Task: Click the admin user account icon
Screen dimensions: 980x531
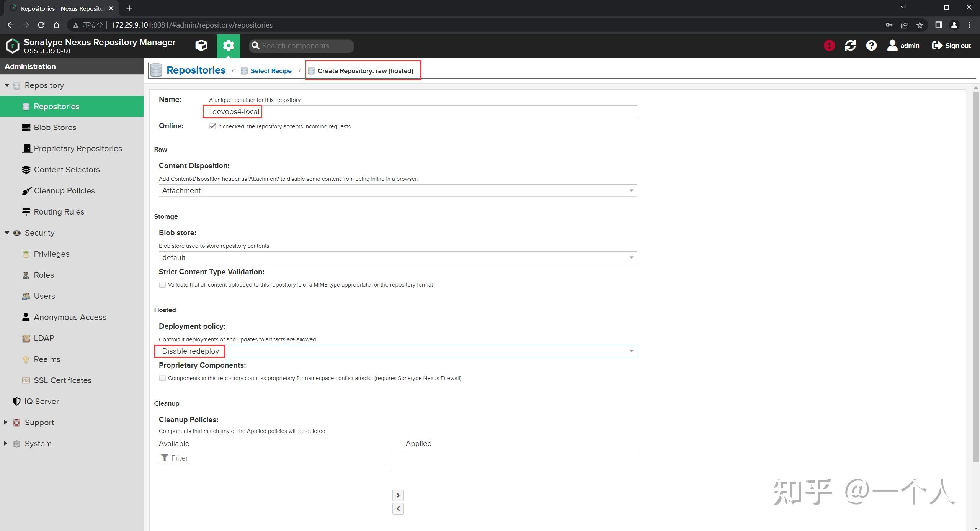Action: click(892, 46)
